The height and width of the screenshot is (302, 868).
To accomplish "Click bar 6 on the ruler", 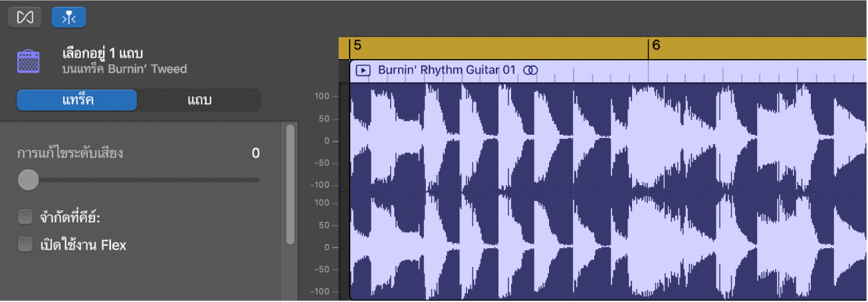I will 656,46.
